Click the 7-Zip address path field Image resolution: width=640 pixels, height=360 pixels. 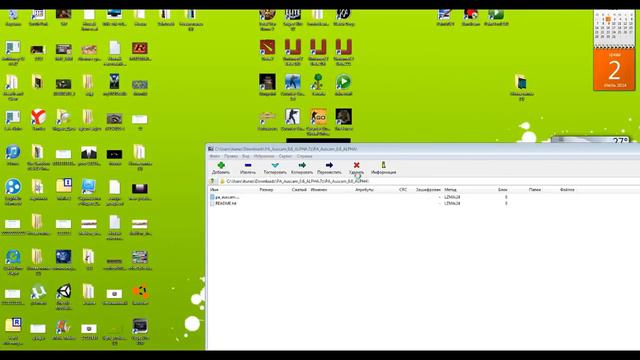point(429,181)
